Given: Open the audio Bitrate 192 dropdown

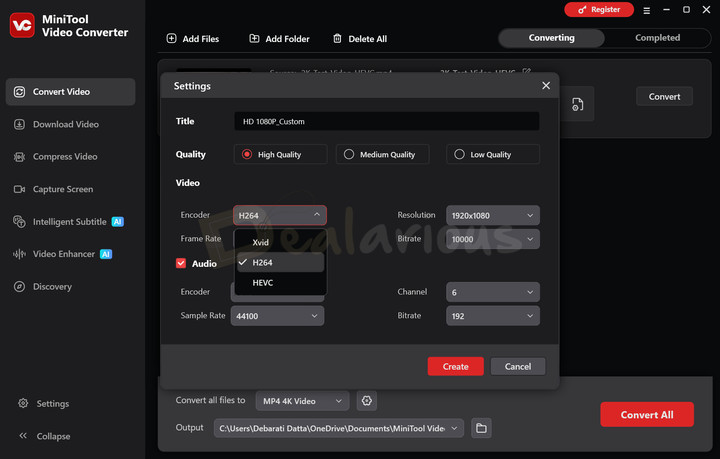Looking at the screenshot, I should point(493,316).
